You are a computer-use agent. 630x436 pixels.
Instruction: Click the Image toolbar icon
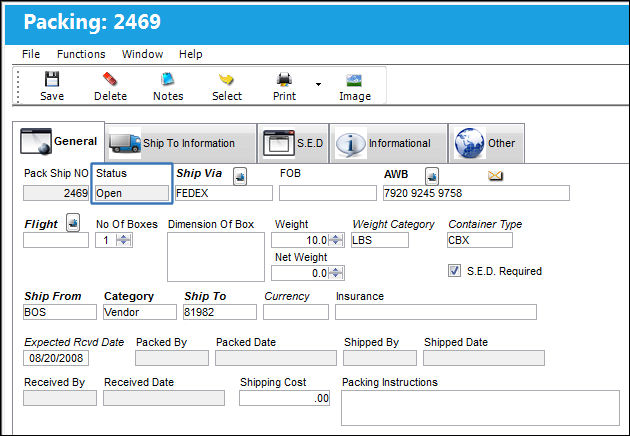pyautogui.click(x=354, y=80)
